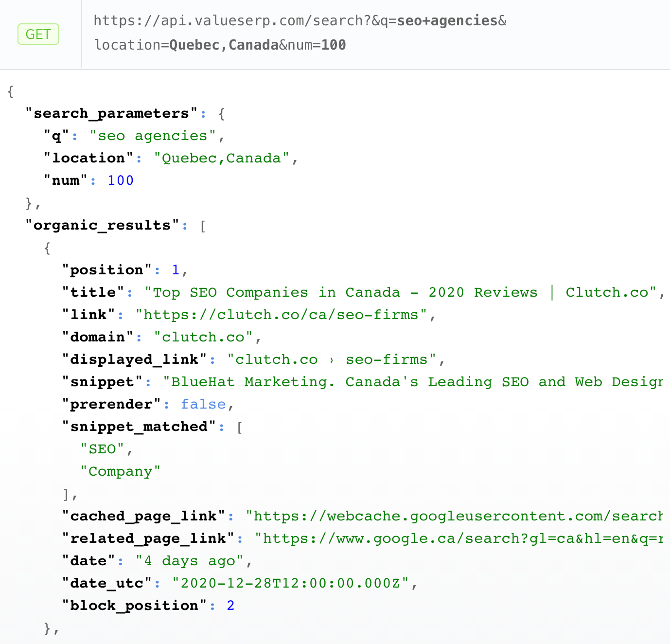
Task: Click the "4 days ago" date value
Action: 189,561
